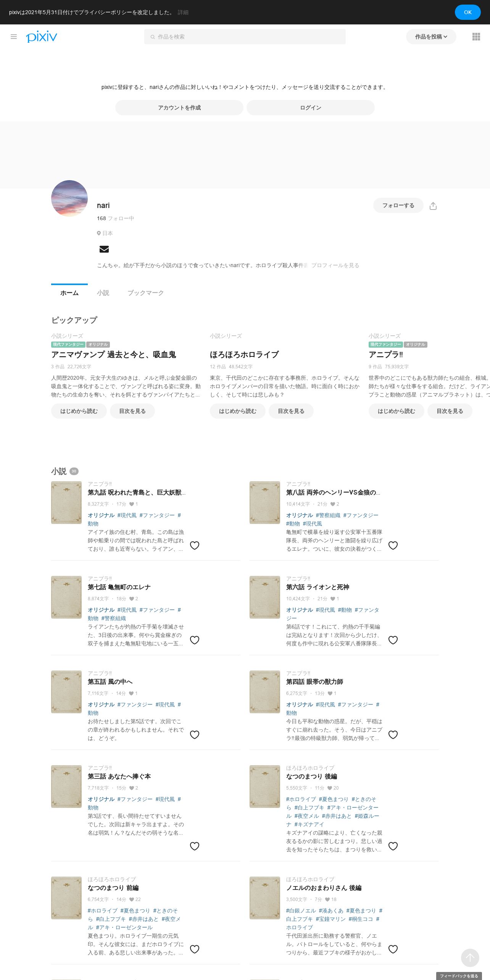Open 168 フォロー中 following list
This screenshot has height=980, width=490.
click(x=115, y=218)
